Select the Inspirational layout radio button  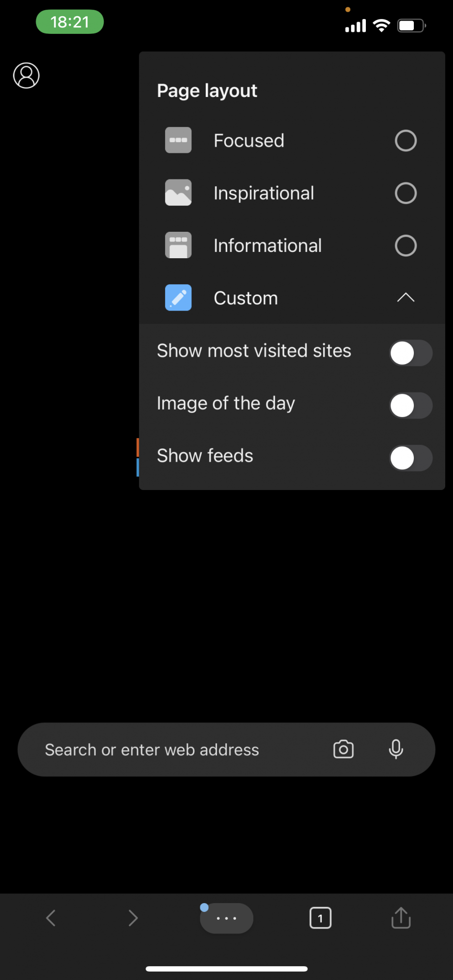click(406, 193)
